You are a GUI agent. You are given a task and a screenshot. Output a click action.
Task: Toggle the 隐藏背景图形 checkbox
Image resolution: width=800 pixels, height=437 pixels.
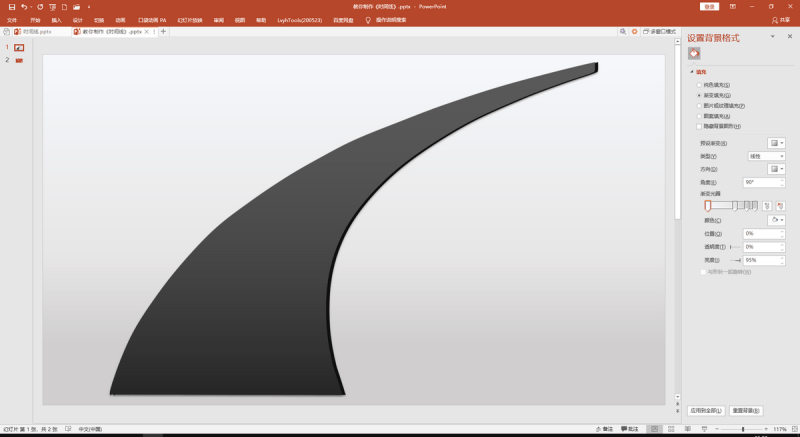point(699,127)
